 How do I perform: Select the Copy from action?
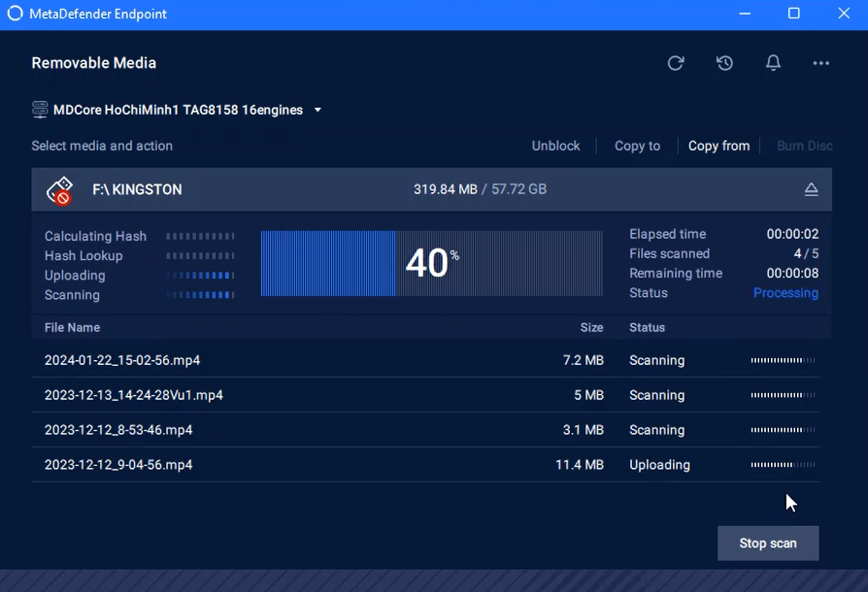(x=718, y=146)
